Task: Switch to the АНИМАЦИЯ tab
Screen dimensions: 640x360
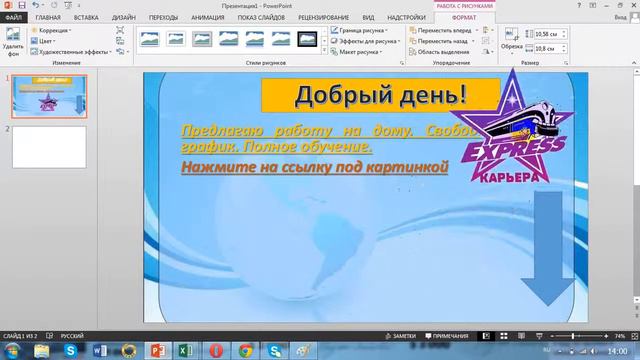Action: point(208,18)
